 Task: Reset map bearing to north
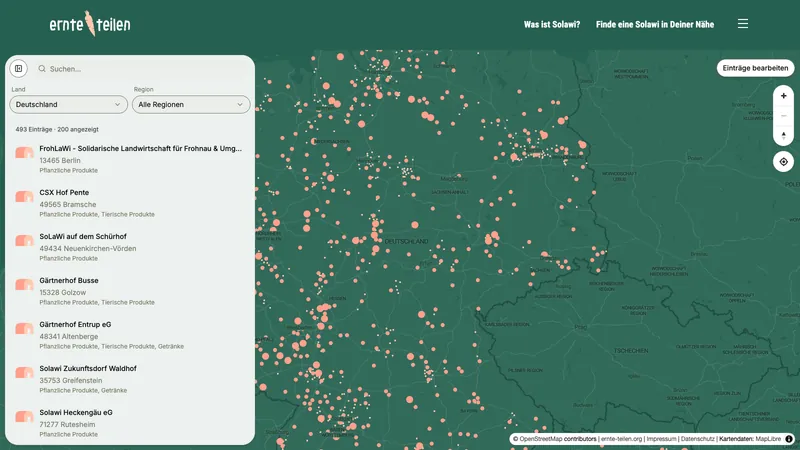click(783, 136)
